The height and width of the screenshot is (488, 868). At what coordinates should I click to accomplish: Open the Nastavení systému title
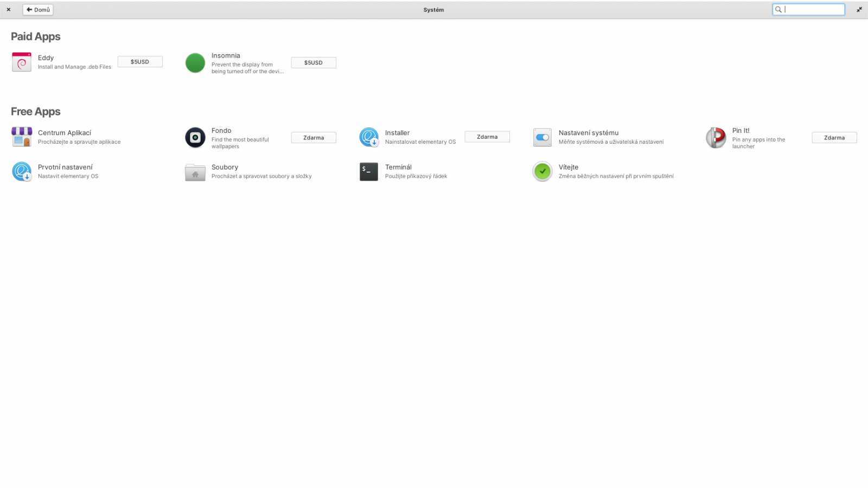click(589, 132)
